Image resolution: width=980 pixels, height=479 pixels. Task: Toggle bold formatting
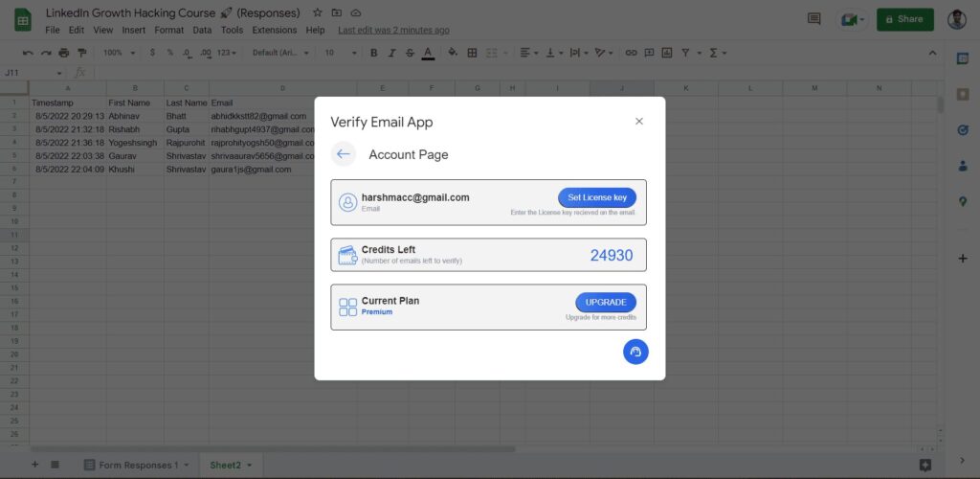(x=374, y=53)
